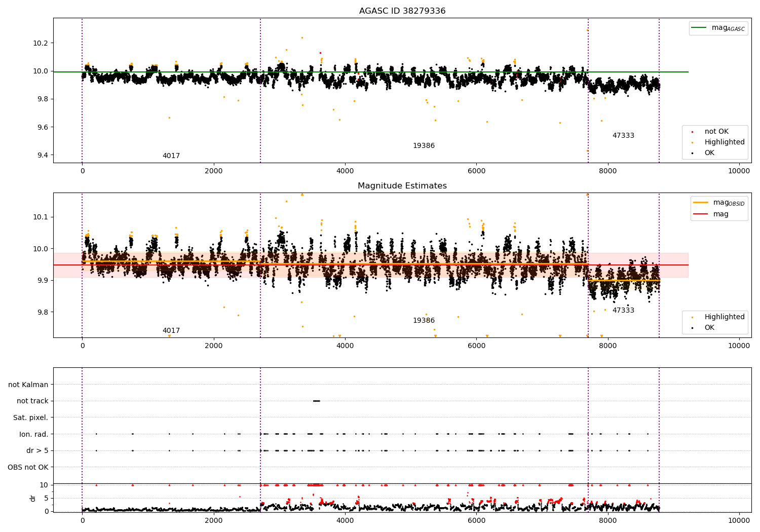Click the 'dr > 5' axis label
The height and width of the screenshot is (532, 760).
coord(37,450)
